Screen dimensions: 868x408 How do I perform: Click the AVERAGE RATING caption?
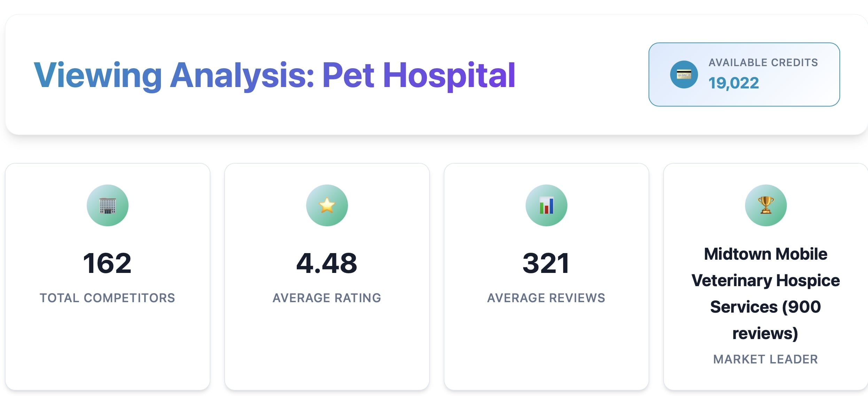click(x=327, y=298)
